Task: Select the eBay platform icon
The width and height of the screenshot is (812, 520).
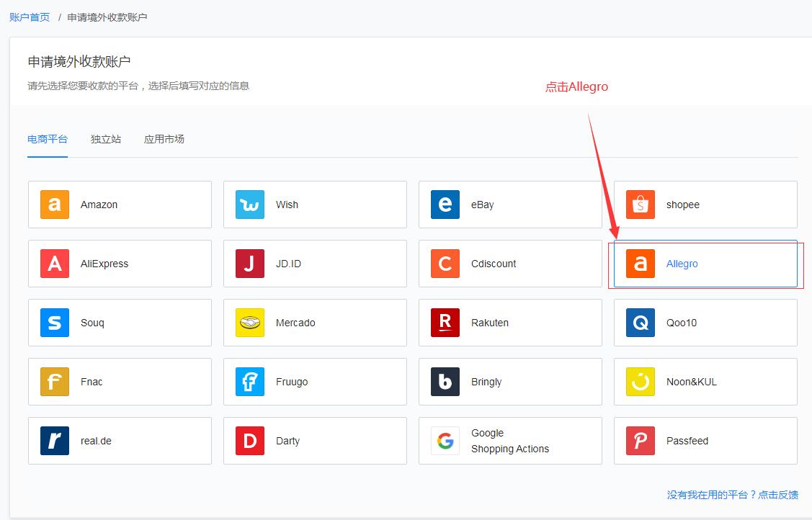Action: 445,205
